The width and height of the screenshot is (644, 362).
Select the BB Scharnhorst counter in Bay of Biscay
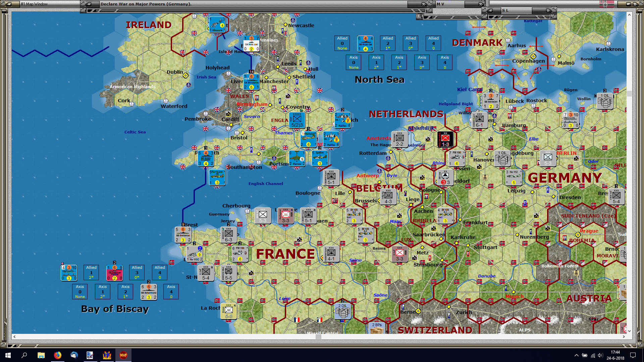click(x=149, y=292)
